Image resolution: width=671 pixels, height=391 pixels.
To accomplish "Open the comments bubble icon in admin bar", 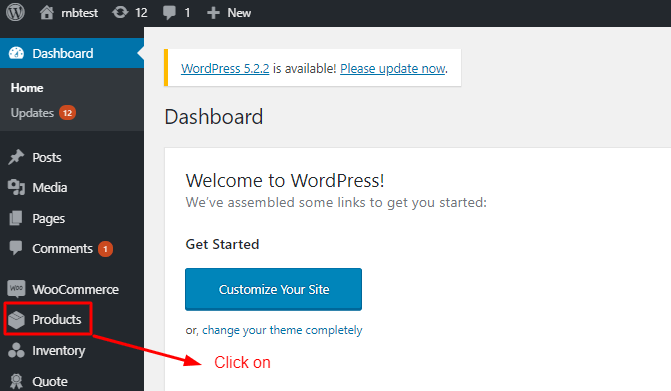I will pyautogui.click(x=169, y=13).
